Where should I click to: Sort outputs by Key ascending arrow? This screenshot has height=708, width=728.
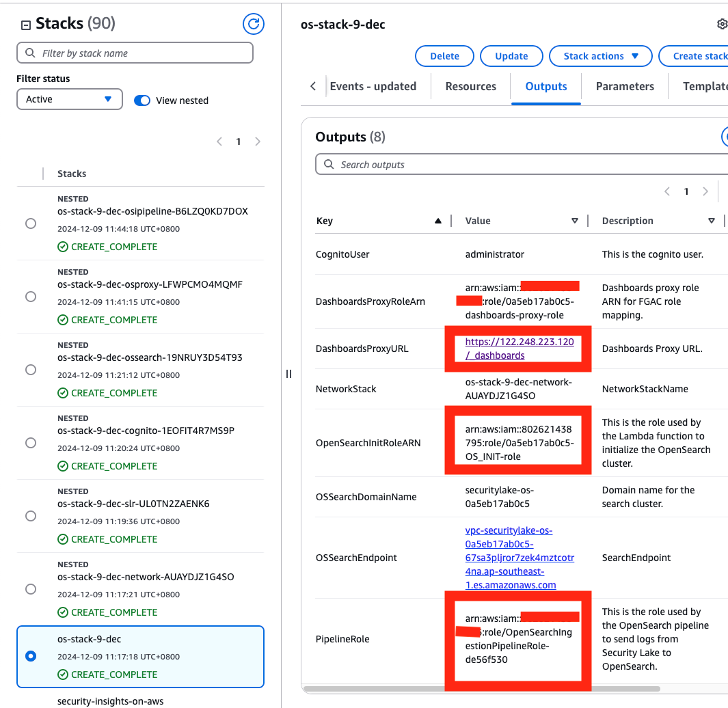tap(437, 221)
